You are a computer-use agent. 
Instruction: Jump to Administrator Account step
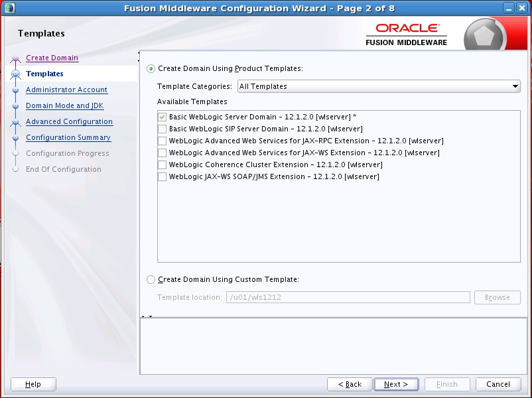66,90
